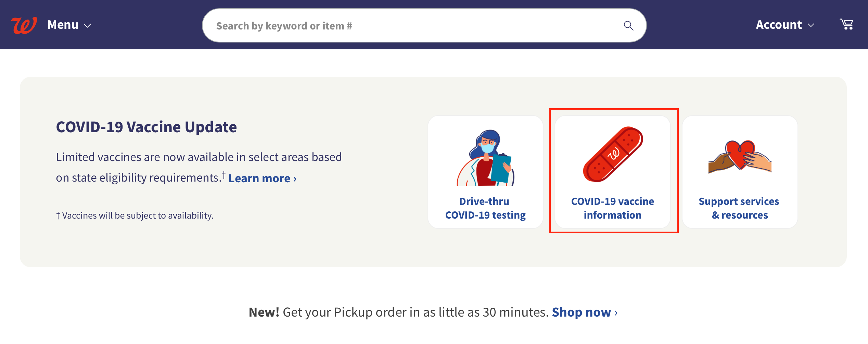Click the Walgreens W logo
Viewport: 868px width, 344px height.
pos(24,25)
